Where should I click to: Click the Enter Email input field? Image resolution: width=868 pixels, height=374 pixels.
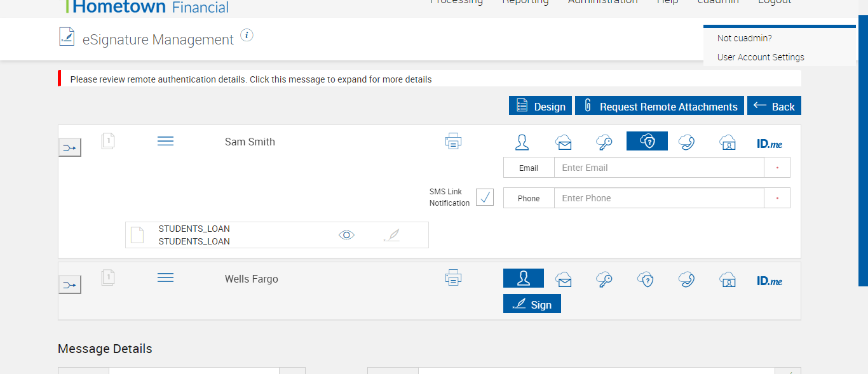[658, 168]
